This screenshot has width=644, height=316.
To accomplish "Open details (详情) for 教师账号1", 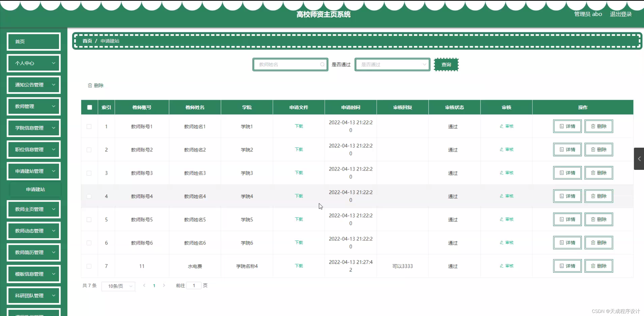I will 567,126.
